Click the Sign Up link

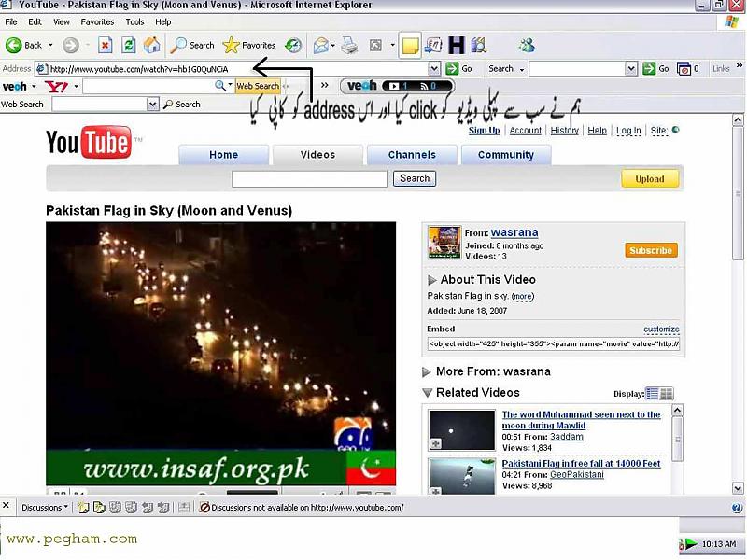484,131
